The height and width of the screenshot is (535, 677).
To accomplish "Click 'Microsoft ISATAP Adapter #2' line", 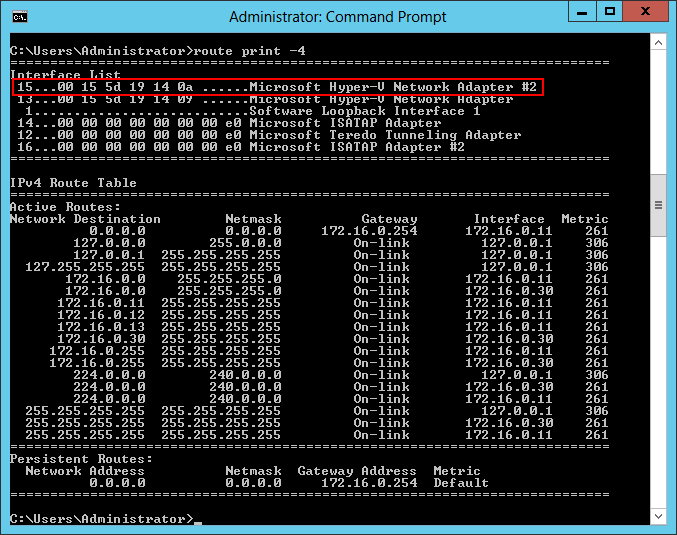I will coord(241,147).
